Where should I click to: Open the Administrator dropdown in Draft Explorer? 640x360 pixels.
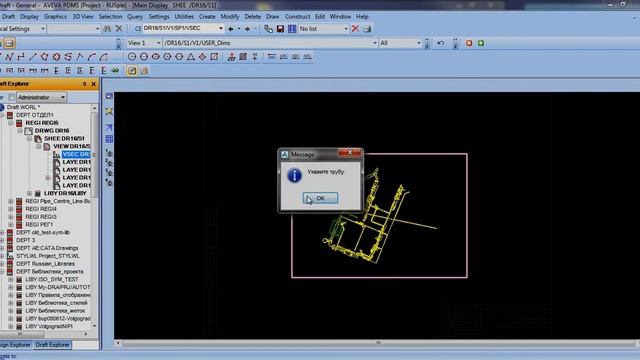tap(62, 97)
